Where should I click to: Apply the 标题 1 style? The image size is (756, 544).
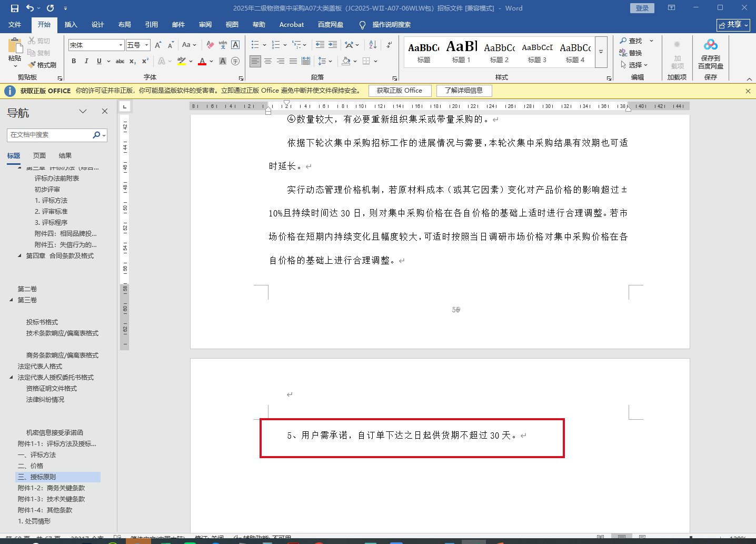[x=462, y=52]
